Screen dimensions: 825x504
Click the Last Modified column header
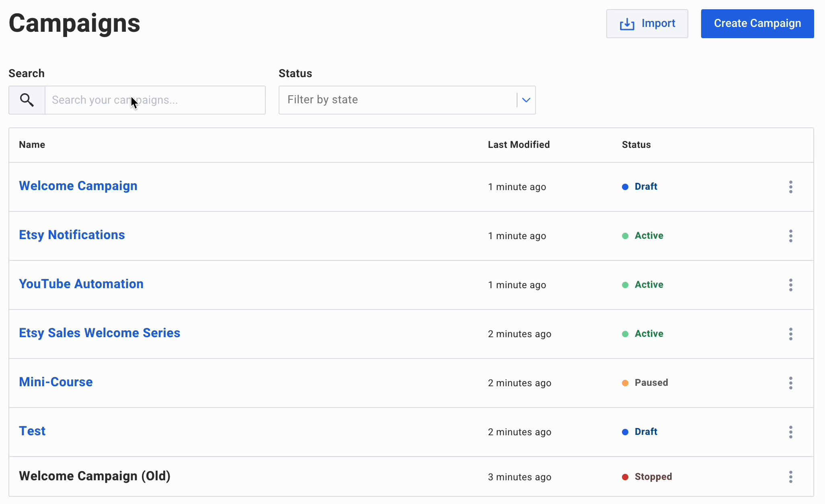click(519, 144)
